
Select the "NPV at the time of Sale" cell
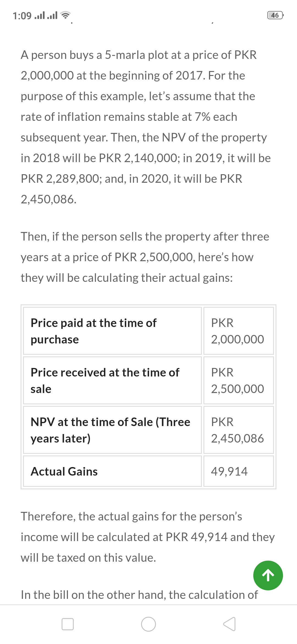tap(112, 430)
